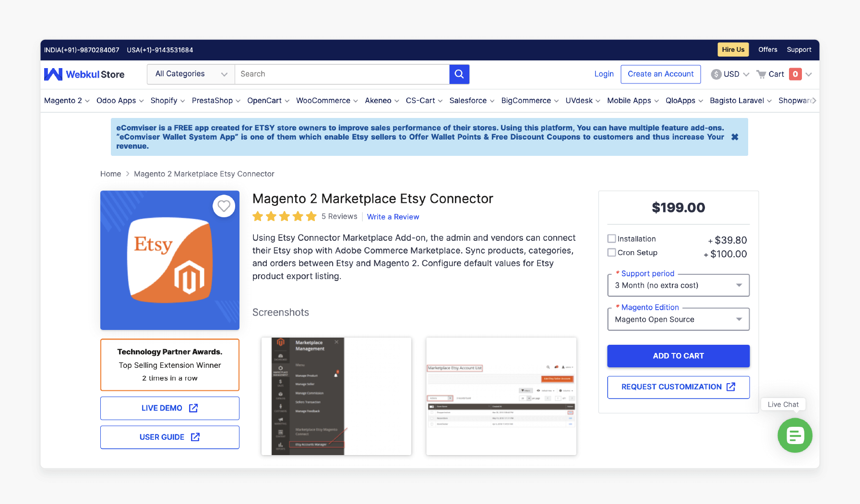Screen dimensions: 860x504
Task: Open the Magento Edition dropdown
Action: [x=679, y=319]
